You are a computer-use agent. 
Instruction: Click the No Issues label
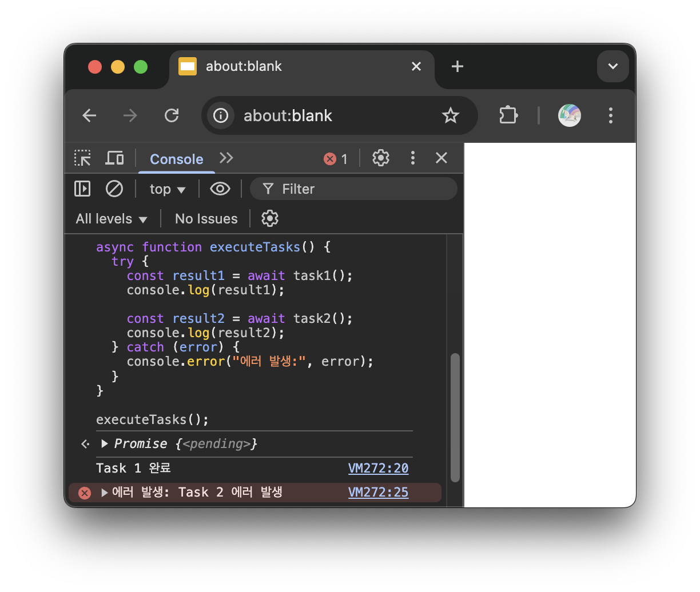tap(206, 219)
